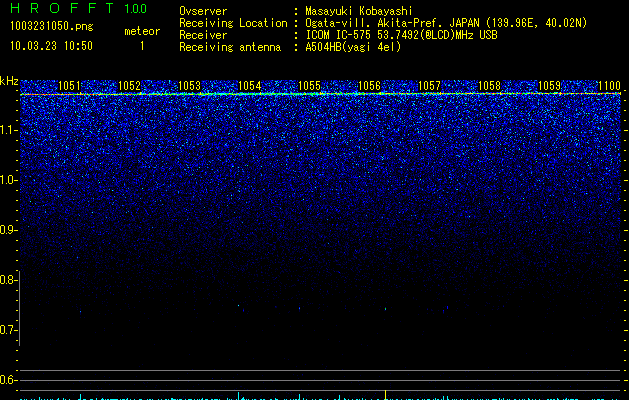Image resolution: width=629 pixels, height=400 pixels.
Task: Click the 1055 time marker
Action: pos(309,86)
